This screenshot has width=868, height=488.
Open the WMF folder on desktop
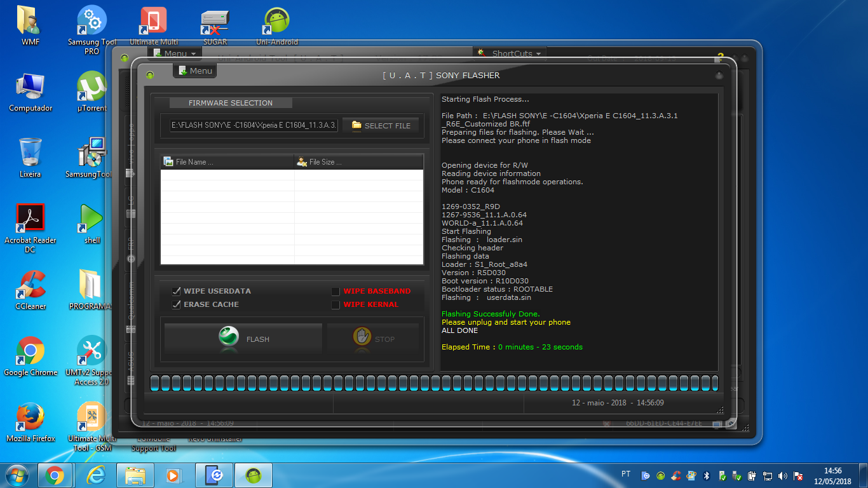coord(30,25)
